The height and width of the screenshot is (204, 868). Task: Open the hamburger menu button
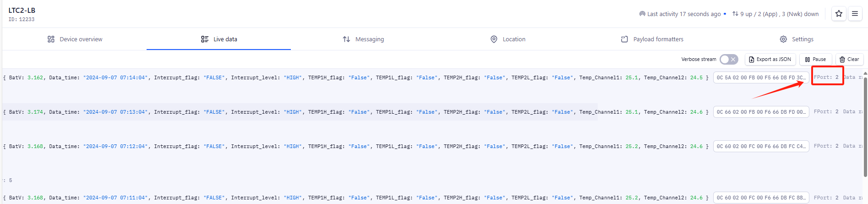click(x=855, y=14)
